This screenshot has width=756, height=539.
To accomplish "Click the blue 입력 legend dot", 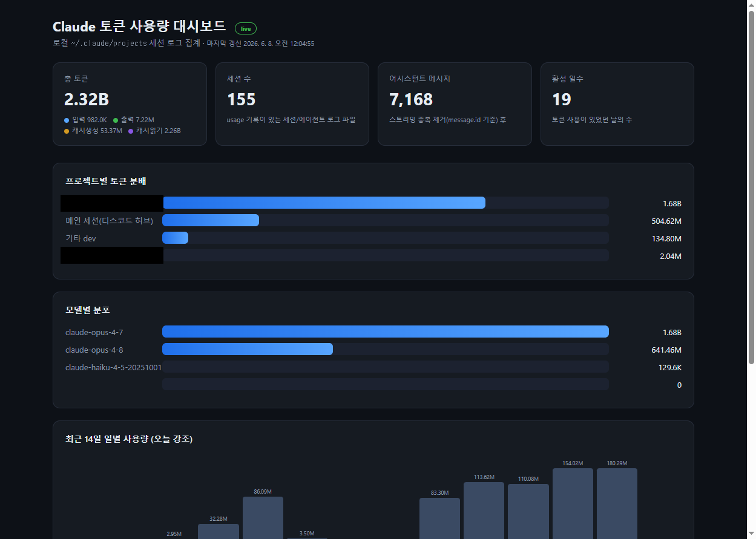I will click(67, 120).
